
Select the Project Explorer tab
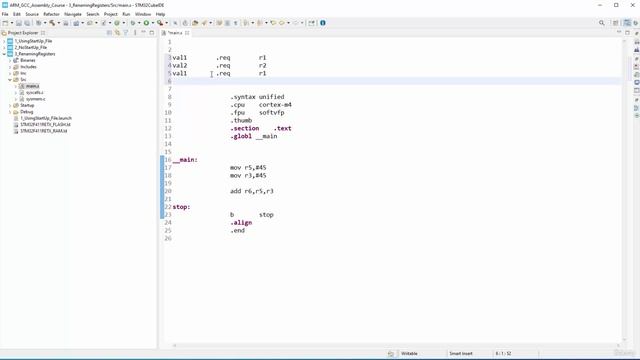pyautogui.click(x=23, y=33)
